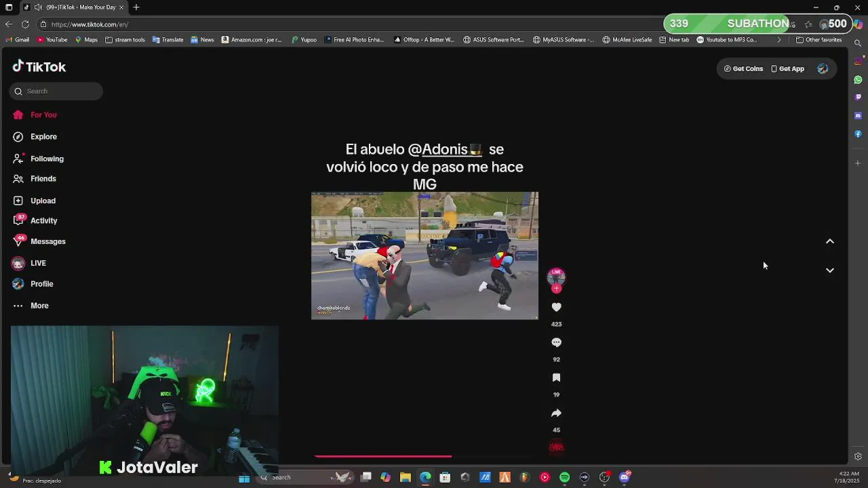This screenshot has width=868, height=488.
Task: Open Microsoft Store from the taskbar
Action: 445,478
